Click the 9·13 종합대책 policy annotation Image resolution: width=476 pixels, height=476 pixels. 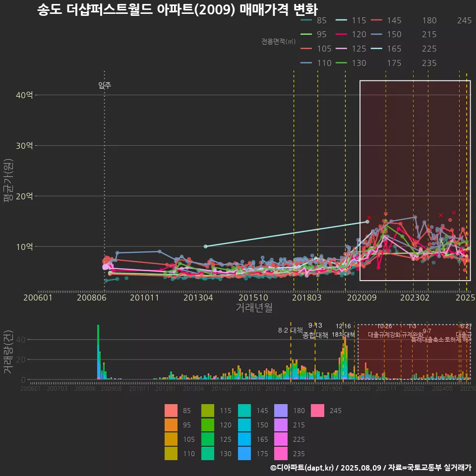pyautogui.click(x=315, y=330)
